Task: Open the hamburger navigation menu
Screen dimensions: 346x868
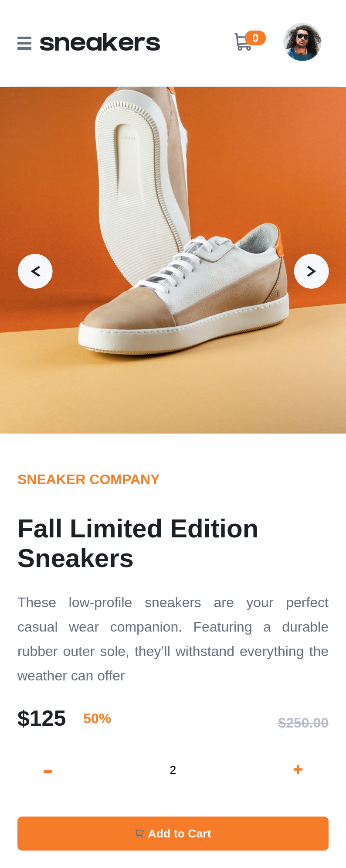Action: pos(24,43)
